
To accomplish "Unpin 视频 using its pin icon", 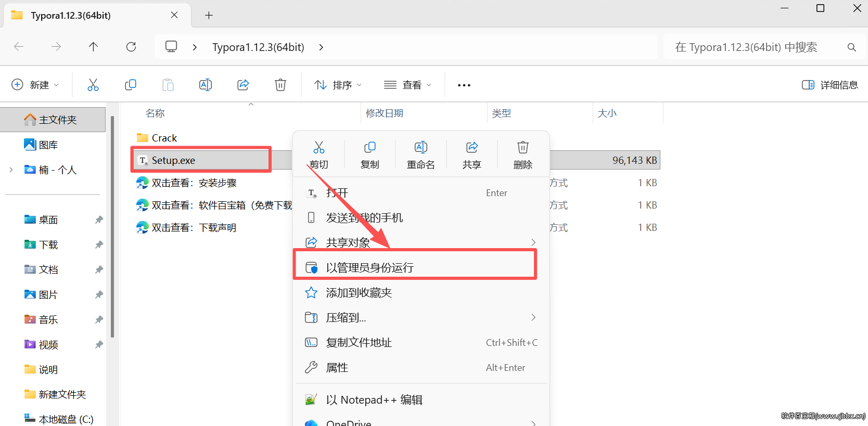I will [x=99, y=345].
